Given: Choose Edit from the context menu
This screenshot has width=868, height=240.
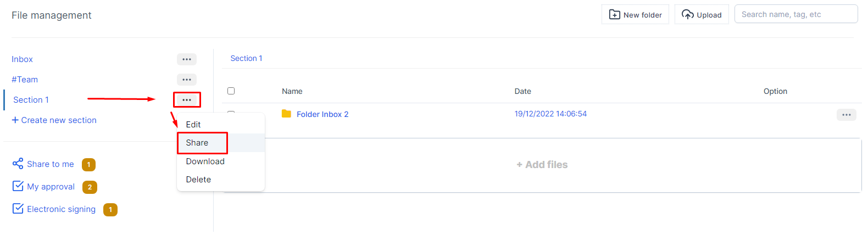Looking at the screenshot, I should click(x=193, y=125).
